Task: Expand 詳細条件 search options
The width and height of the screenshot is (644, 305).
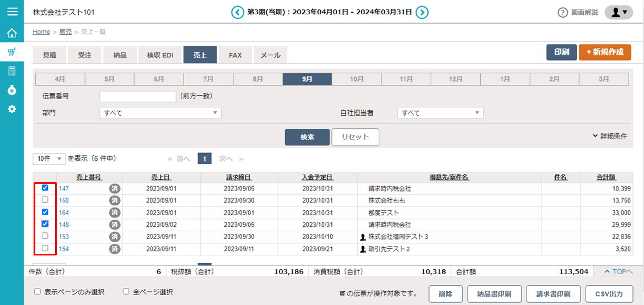Action: pos(610,135)
